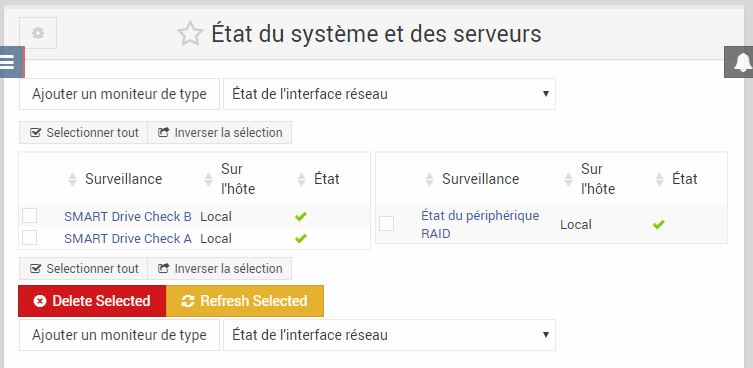Screen dimensions: 753x368
Task: Click the favorite star icon by title
Action: 190,34
